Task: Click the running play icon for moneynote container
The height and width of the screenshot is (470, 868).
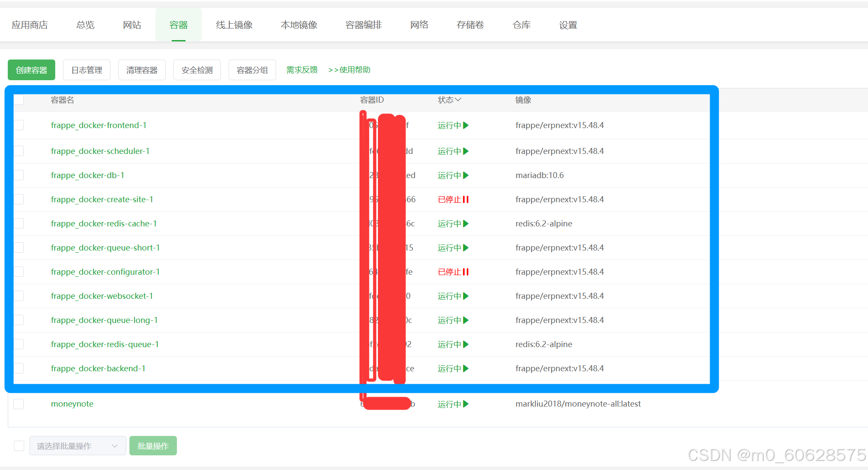Action: 466,404
